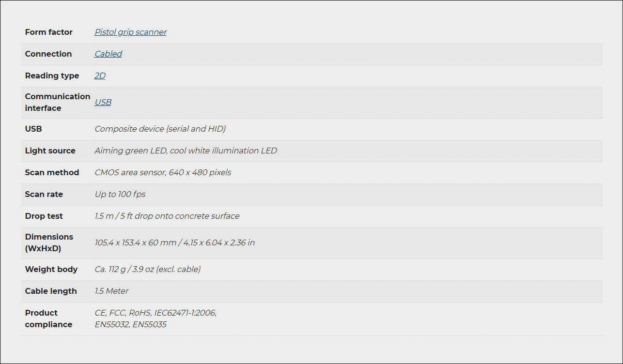Select the Form factor label
The image size is (623, 364).
click(x=48, y=32)
